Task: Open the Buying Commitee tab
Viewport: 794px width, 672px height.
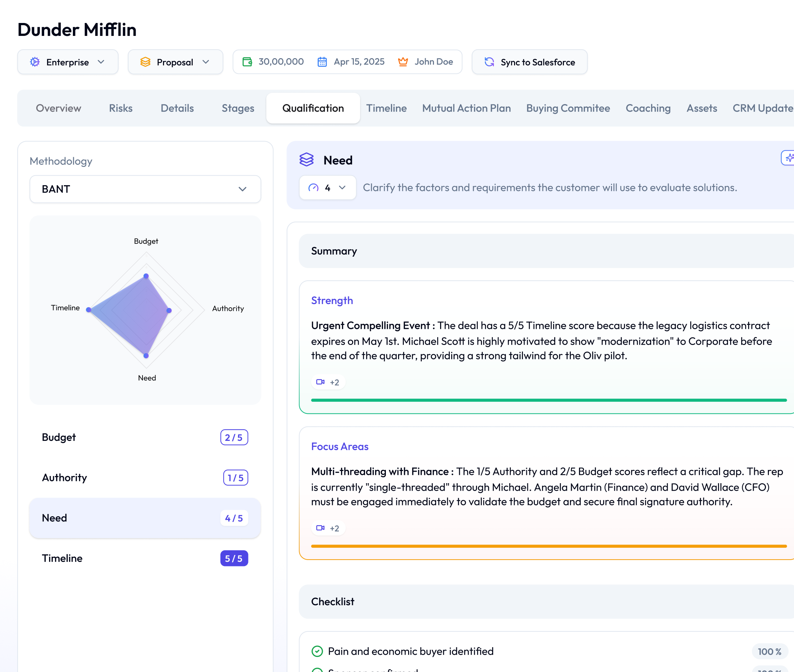Action: (568, 108)
